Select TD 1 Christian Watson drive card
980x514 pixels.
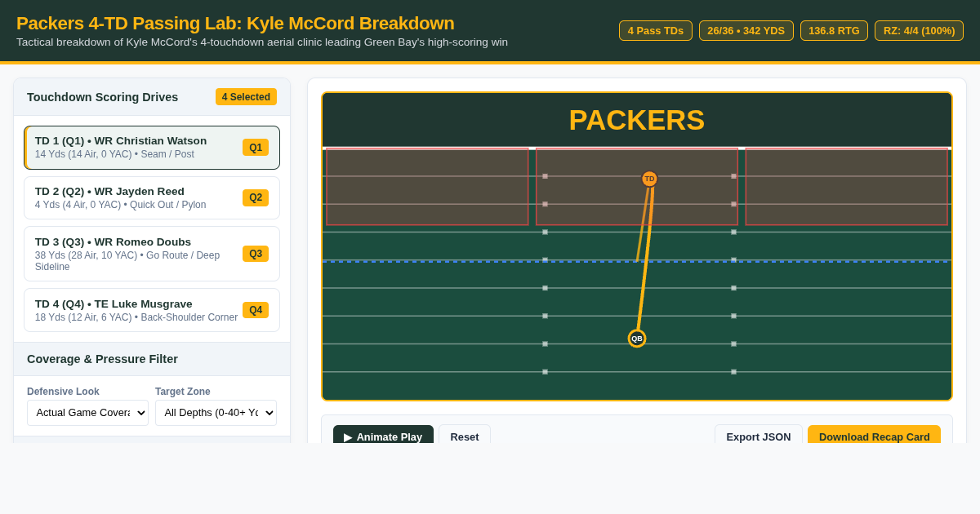pos(152,148)
